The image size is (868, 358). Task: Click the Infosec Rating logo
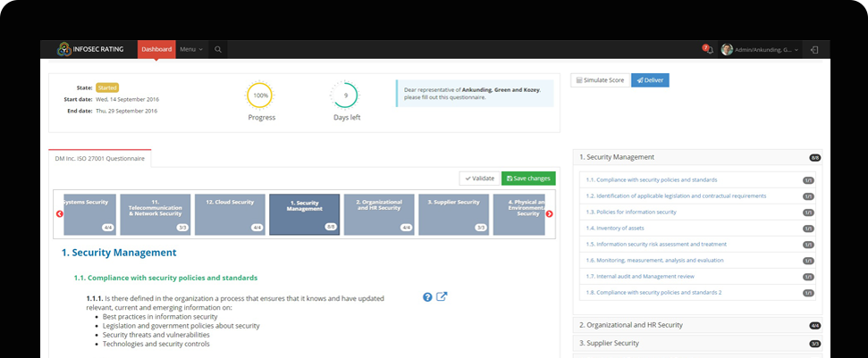tap(91, 49)
